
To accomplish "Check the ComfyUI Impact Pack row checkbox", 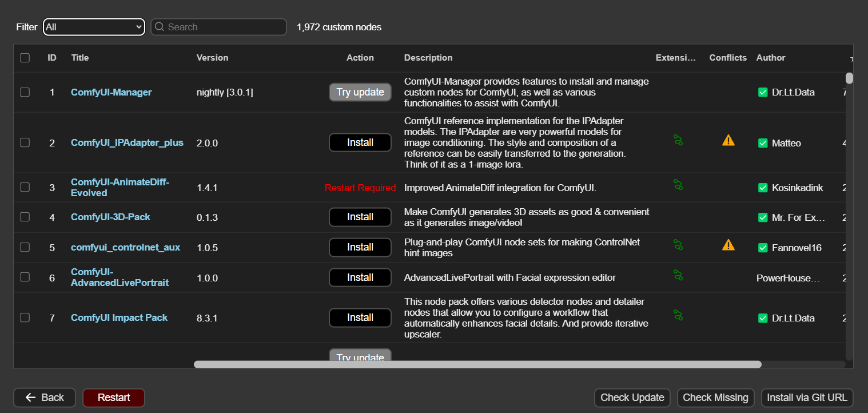I will (25, 317).
